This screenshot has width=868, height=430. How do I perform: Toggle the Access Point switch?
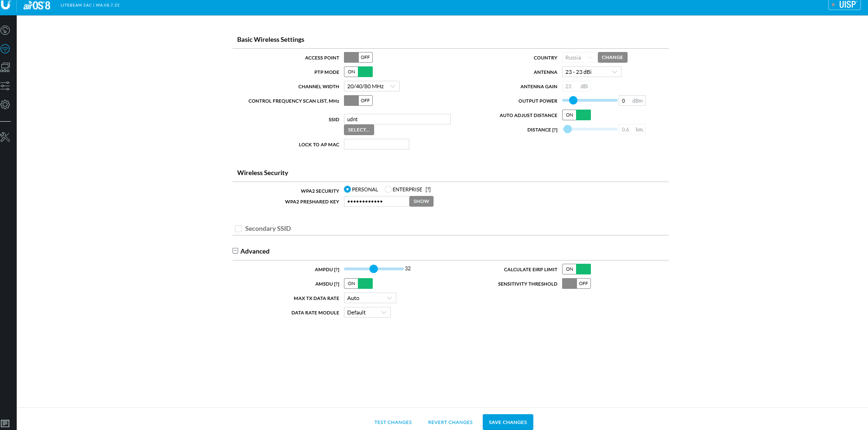(x=358, y=58)
